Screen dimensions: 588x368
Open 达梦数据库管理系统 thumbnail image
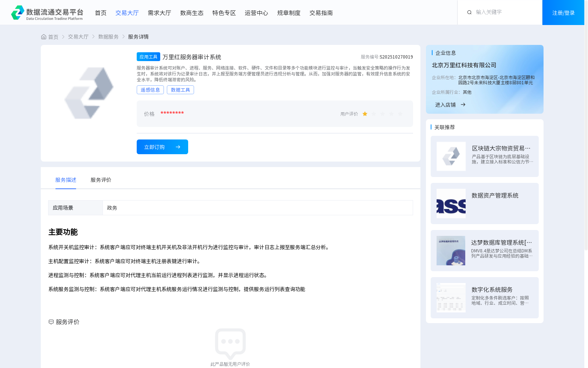[x=451, y=251]
